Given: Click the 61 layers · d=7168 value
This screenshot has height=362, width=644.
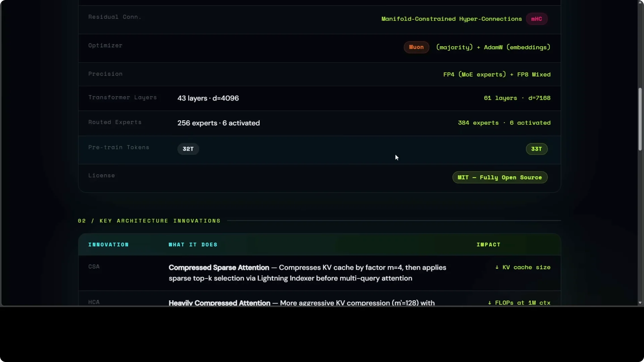Looking at the screenshot, I should [x=517, y=98].
